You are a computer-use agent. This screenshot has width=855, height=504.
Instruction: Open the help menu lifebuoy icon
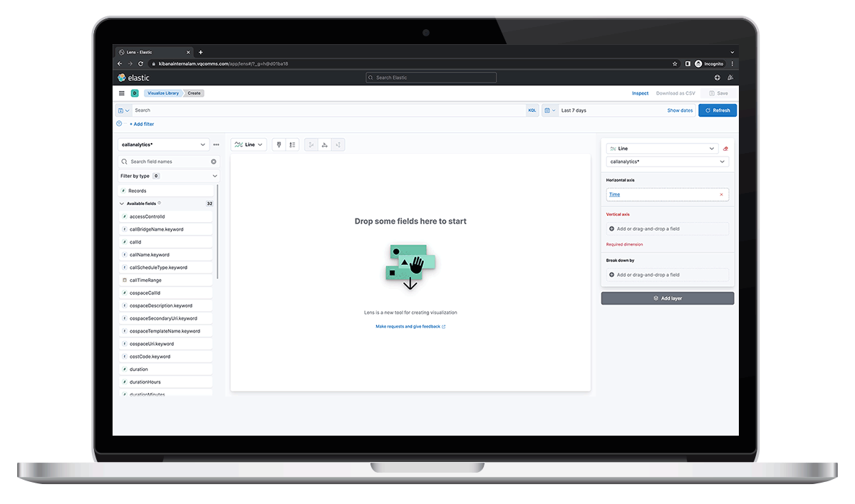717,78
